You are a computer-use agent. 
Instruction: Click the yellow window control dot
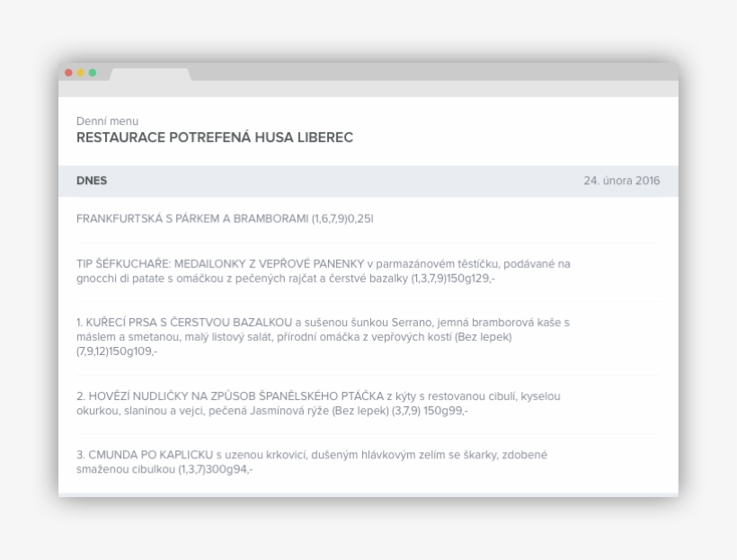tap(80, 72)
